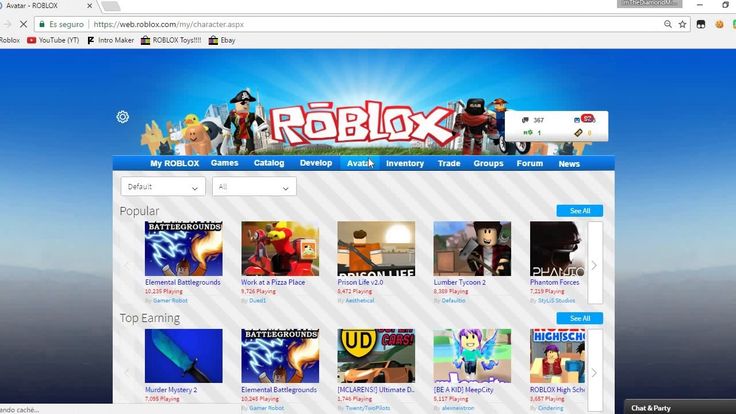The width and height of the screenshot is (736, 414).
Task: Go to My ROBLOX in navigation
Action: pos(175,163)
